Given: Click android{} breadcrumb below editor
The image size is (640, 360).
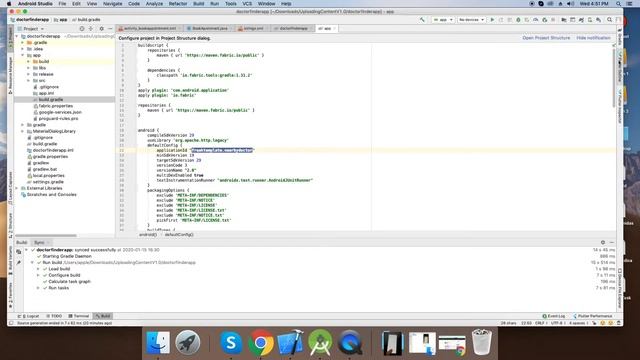Looking at the screenshot, I should (x=148, y=235).
